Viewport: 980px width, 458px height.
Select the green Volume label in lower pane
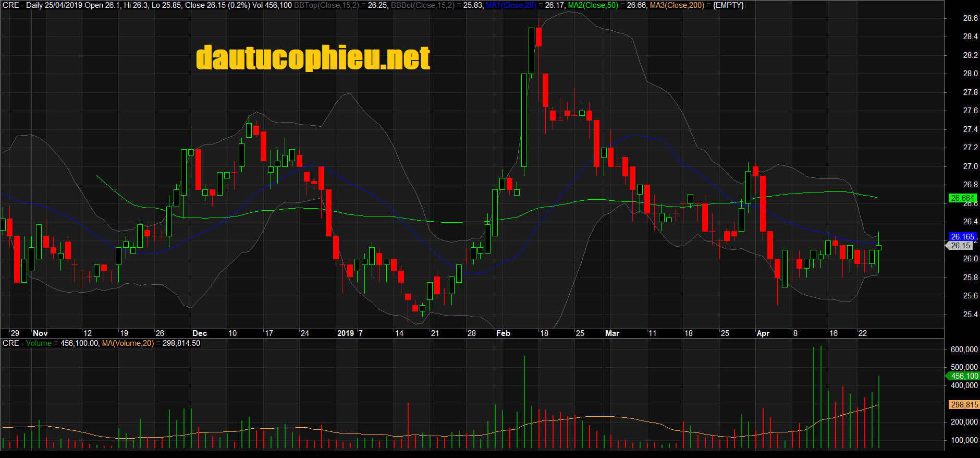pyautogui.click(x=39, y=343)
